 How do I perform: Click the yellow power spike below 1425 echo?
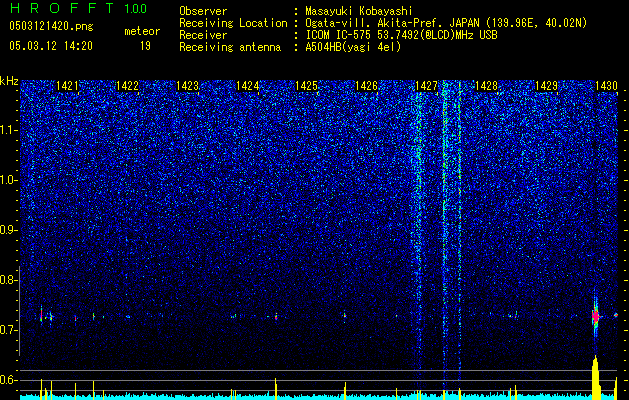pyautogui.click(x=345, y=391)
